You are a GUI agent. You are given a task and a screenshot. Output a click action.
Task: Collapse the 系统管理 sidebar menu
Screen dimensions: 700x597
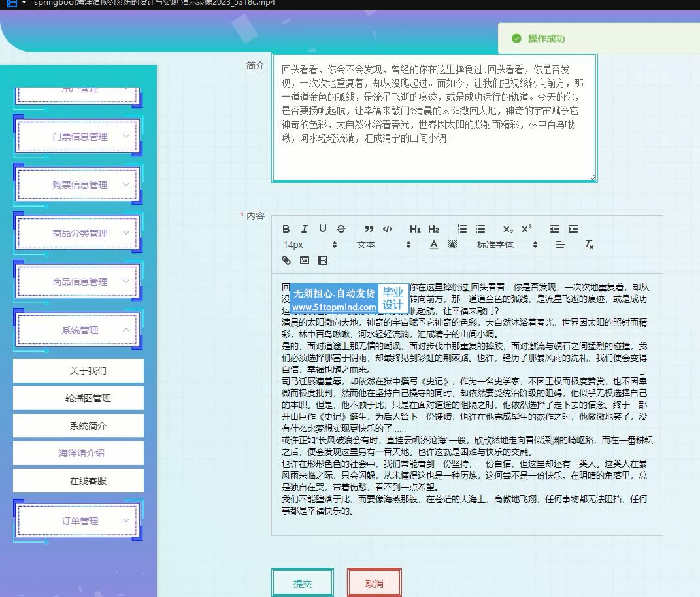tap(78, 330)
